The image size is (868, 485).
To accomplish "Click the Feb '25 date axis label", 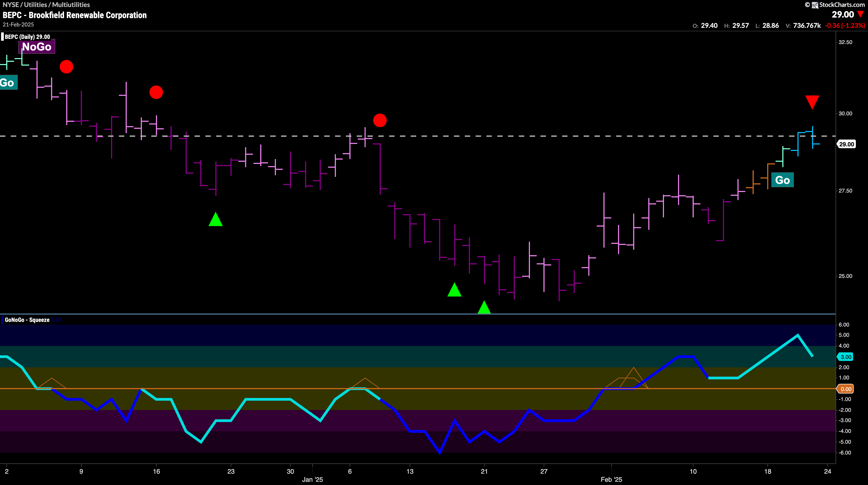I will tap(611, 479).
